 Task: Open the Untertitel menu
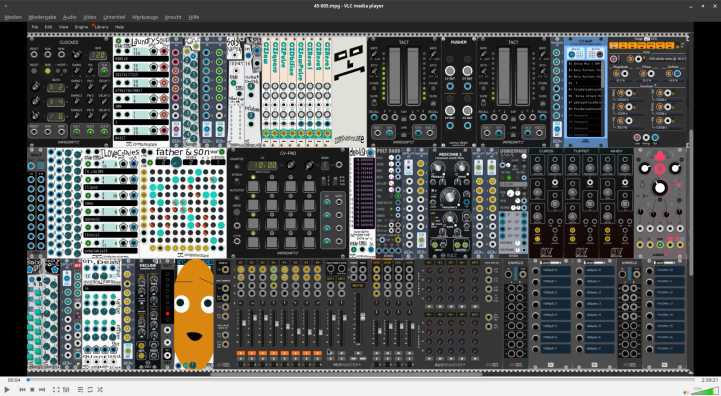[x=114, y=17]
